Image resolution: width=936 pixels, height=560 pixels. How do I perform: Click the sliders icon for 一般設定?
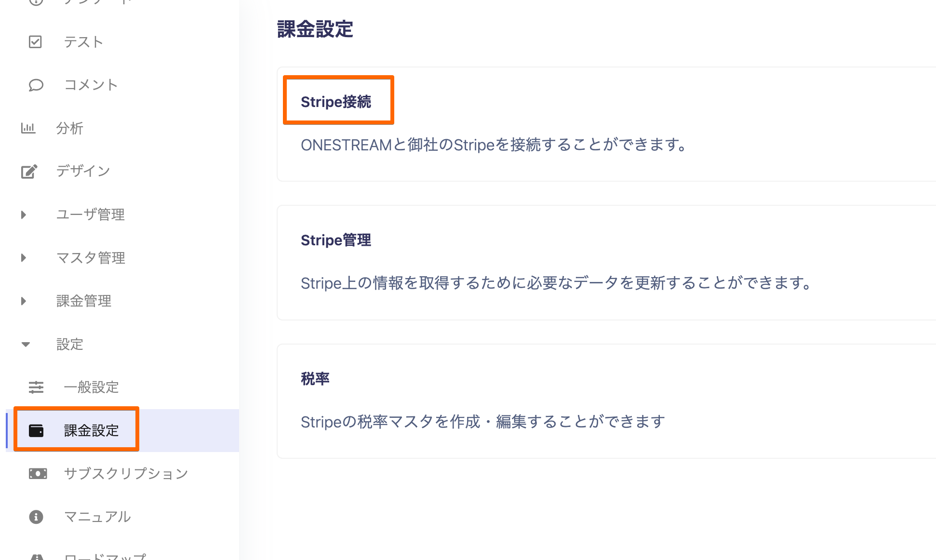click(36, 387)
